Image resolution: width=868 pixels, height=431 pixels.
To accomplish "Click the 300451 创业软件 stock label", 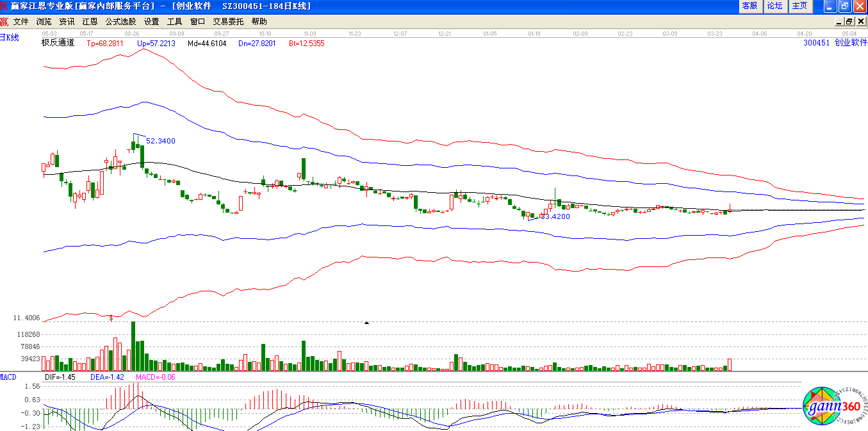I will coord(835,43).
